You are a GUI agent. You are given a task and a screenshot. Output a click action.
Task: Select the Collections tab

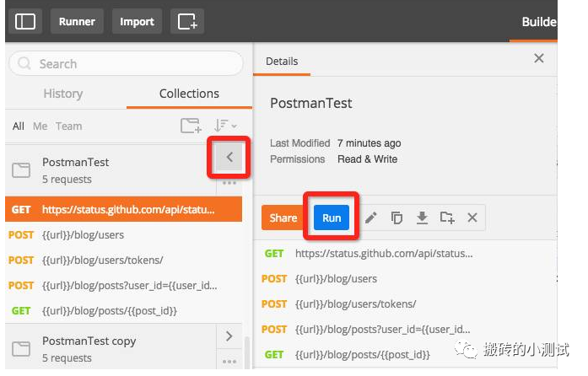tap(189, 94)
